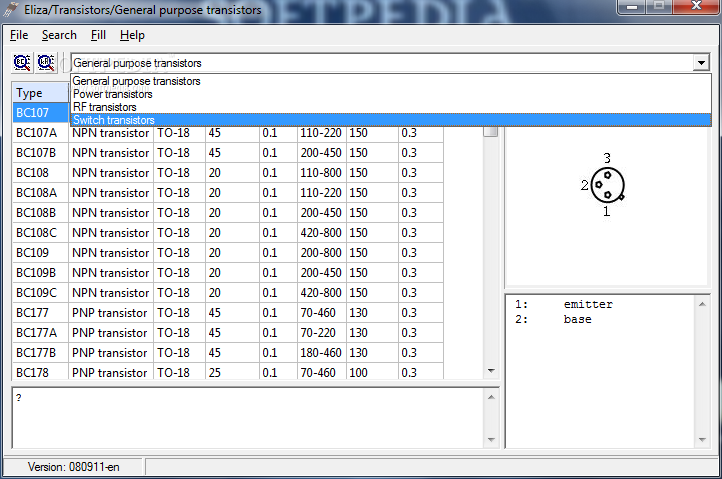Click the 100 value in BC178 row
Screen dimensions: 722x479
click(372, 371)
